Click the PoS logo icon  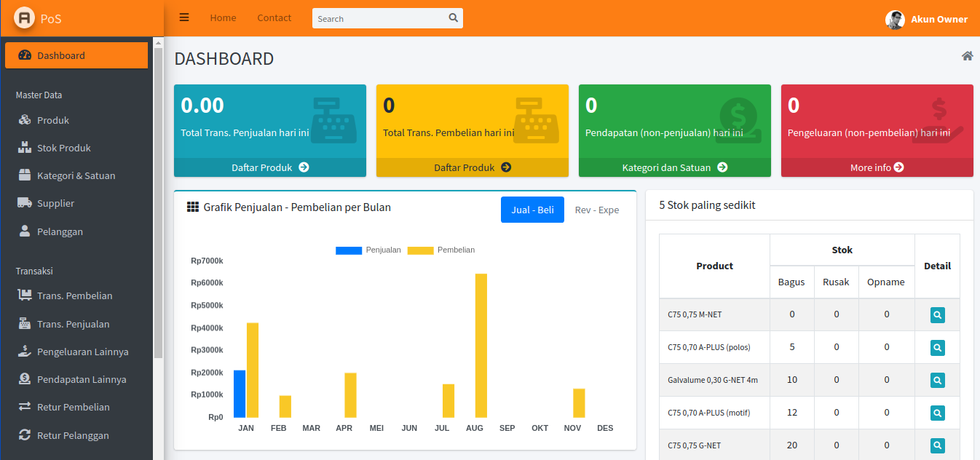pyautogui.click(x=24, y=18)
